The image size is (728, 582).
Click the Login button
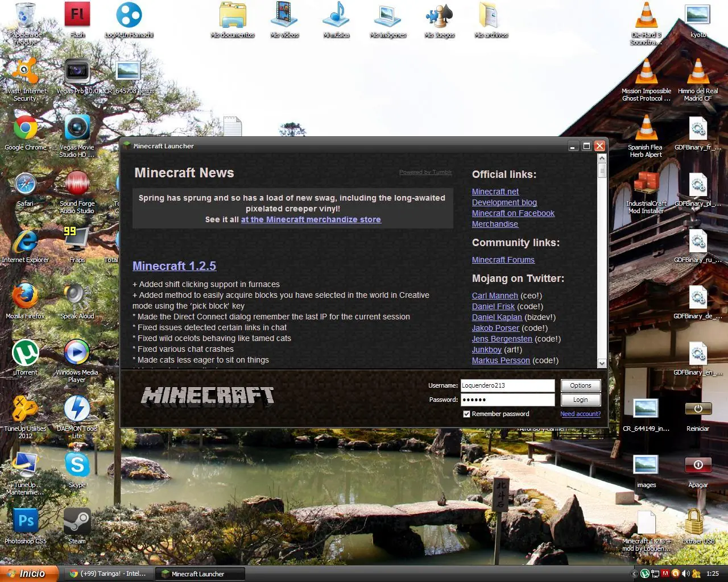click(x=581, y=400)
